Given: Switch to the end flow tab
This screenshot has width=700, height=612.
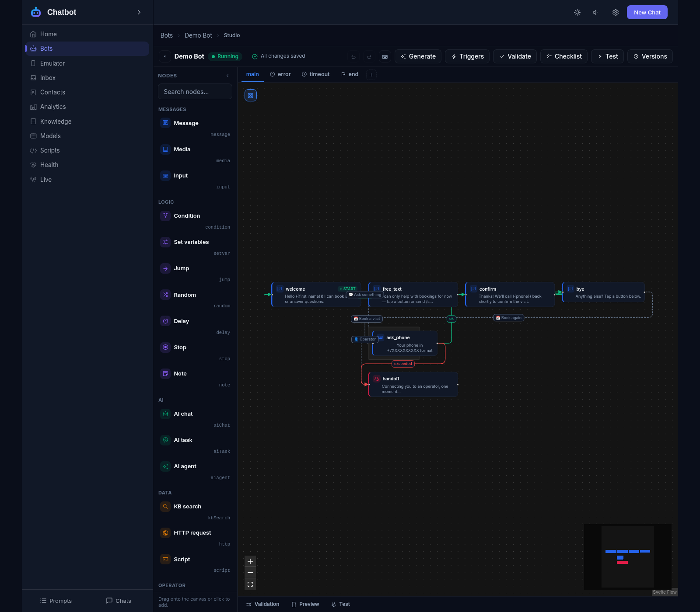Looking at the screenshot, I should point(350,74).
